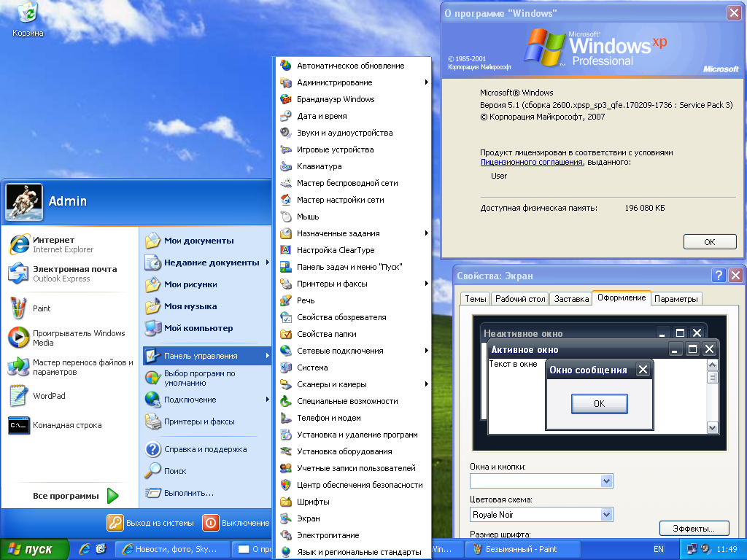This screenshot has height=560, width=747.
Task: Click the Эффекты... button
Action: tap(694, 529)
